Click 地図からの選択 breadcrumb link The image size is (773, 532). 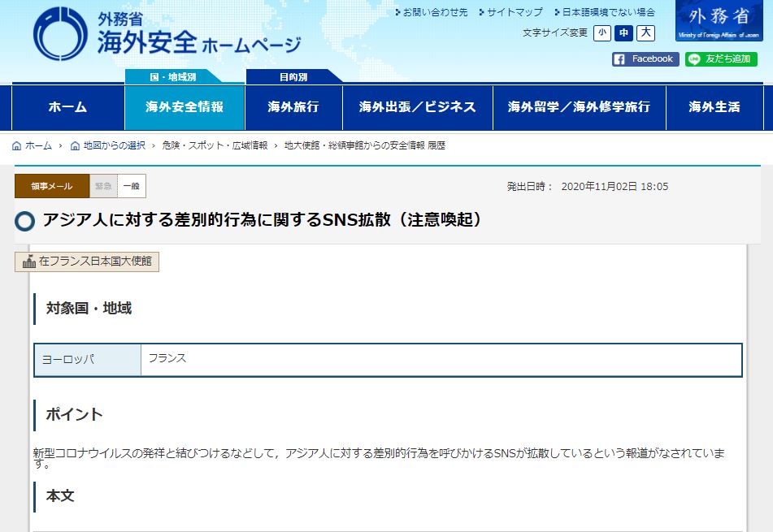[x=114, y=146]
